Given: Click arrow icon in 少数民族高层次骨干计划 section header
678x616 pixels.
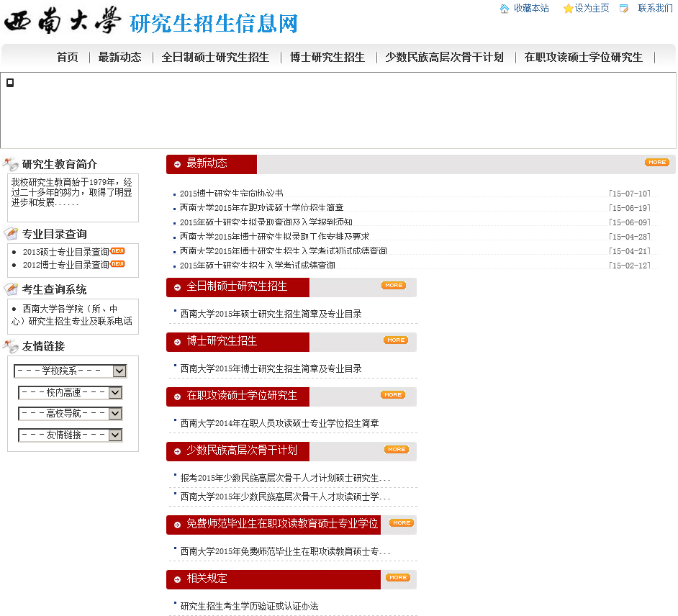Looking at the screenshot, I should pyautogui.click(x=177, y=452).
